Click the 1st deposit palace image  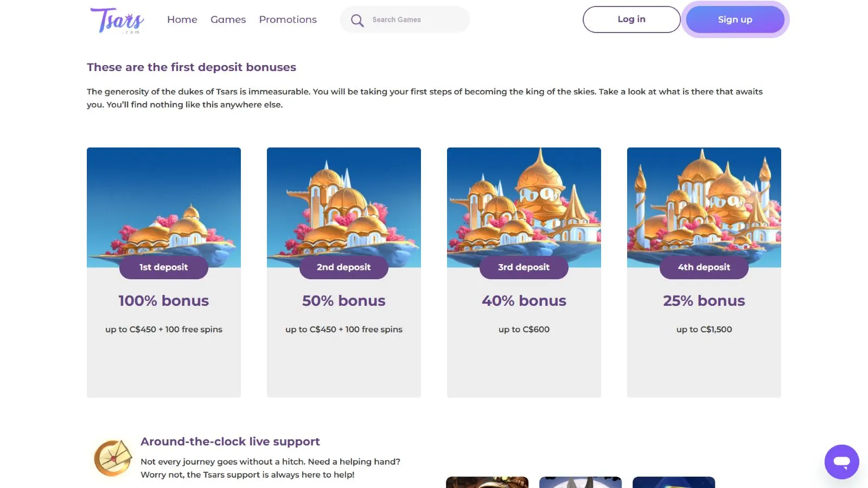(164, 206)
